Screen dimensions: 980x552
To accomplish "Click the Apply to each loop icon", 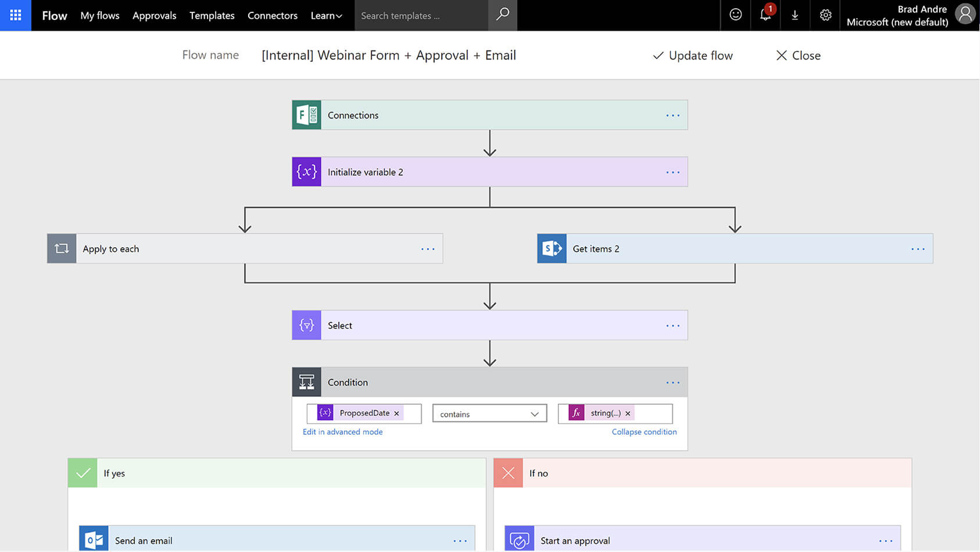I will 62,249.
